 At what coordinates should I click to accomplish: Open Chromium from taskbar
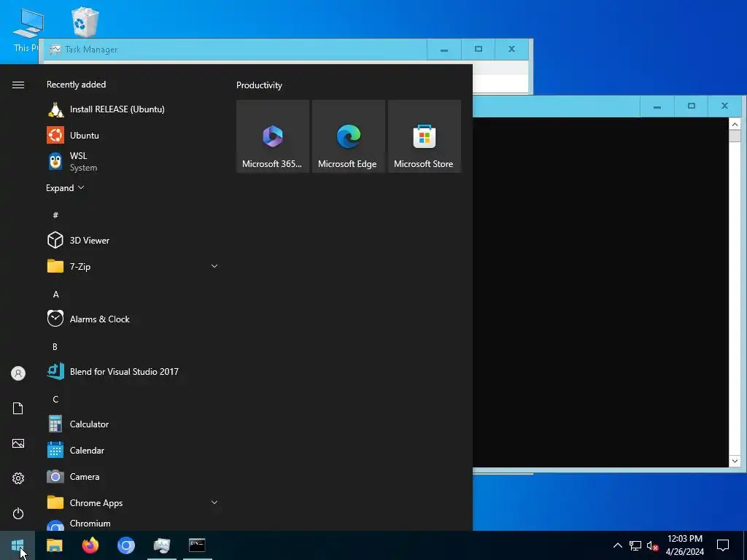click(125, 545)
